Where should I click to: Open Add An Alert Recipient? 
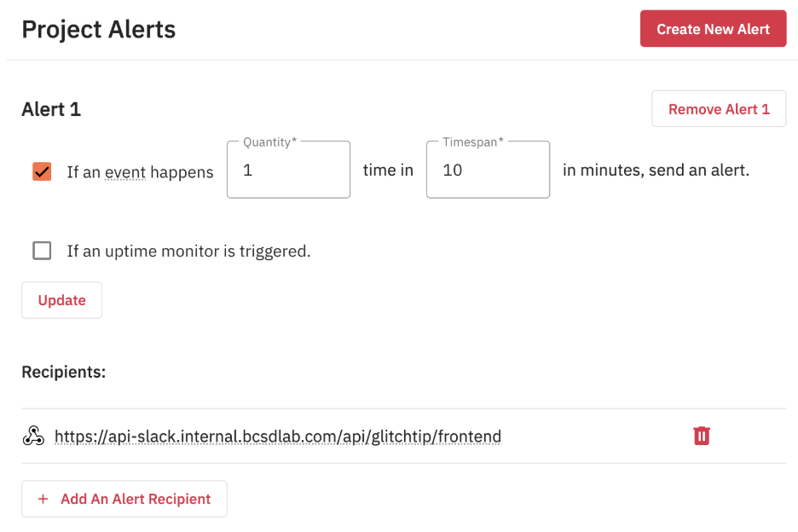pyautogui.click(x=124, y=499)
